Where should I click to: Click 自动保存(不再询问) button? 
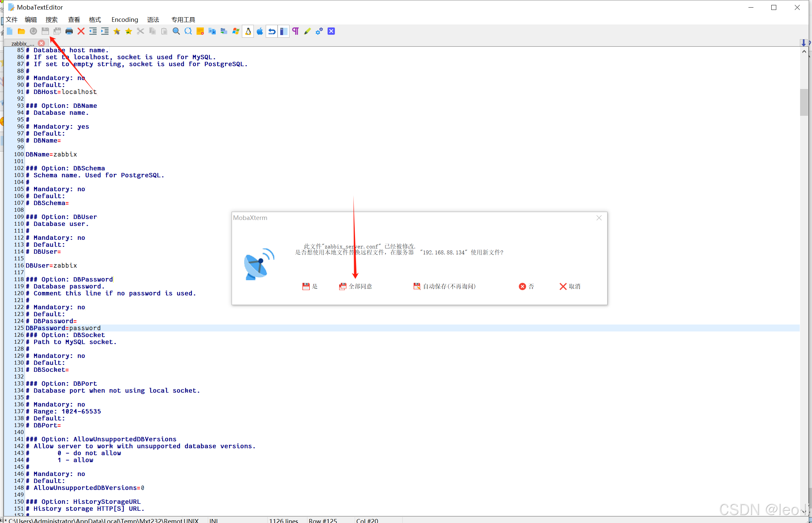444,286
